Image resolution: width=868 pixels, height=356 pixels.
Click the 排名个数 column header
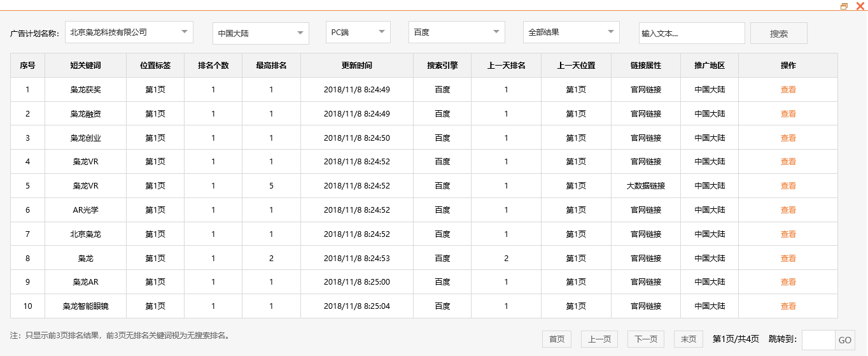tap(213, 66)
